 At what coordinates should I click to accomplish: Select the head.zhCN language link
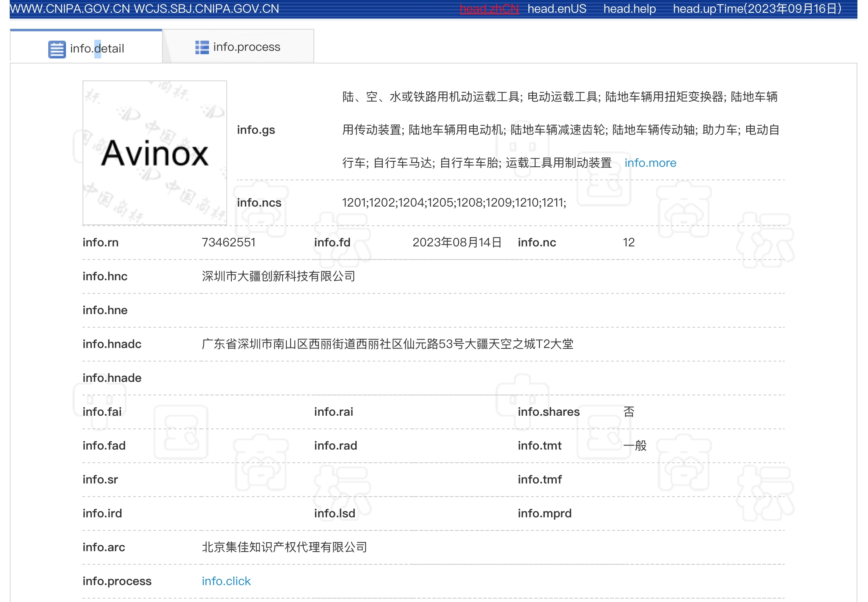point(489,9)
